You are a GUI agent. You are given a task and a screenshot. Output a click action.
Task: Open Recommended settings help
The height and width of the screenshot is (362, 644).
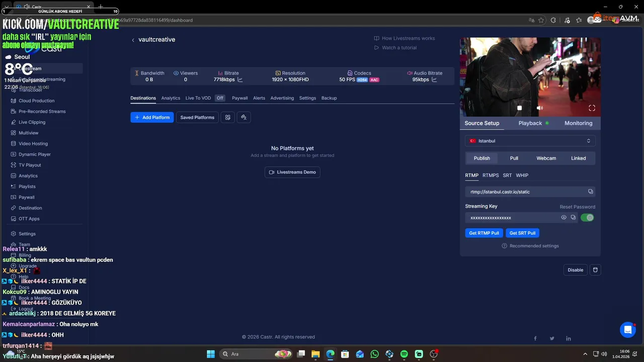(530, 246)
